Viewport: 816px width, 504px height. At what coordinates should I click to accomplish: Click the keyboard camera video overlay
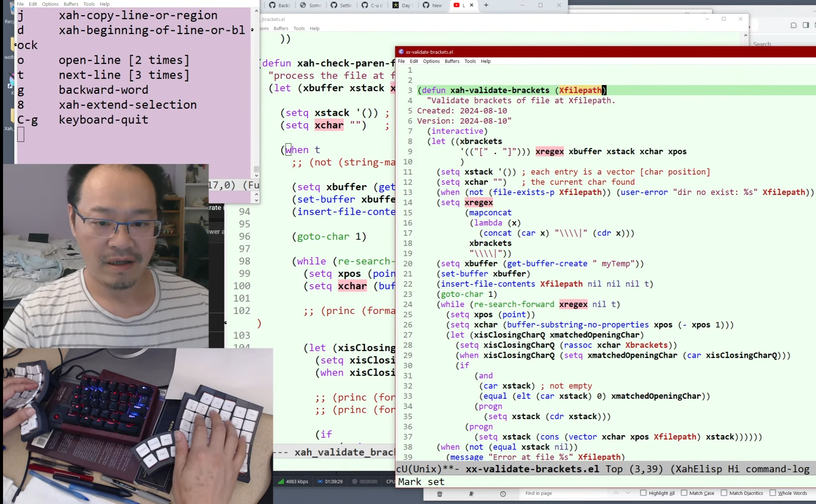[x=138, y=426]
